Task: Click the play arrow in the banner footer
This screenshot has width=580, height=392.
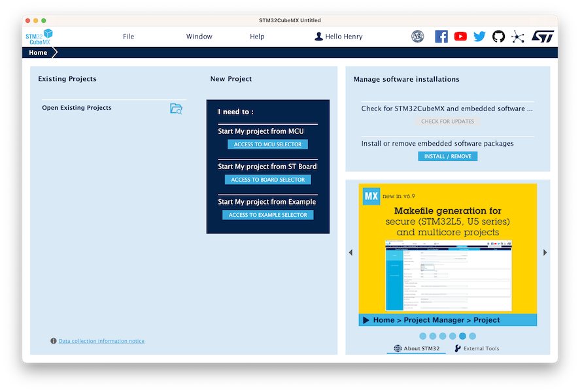Action: pos(366,320)
